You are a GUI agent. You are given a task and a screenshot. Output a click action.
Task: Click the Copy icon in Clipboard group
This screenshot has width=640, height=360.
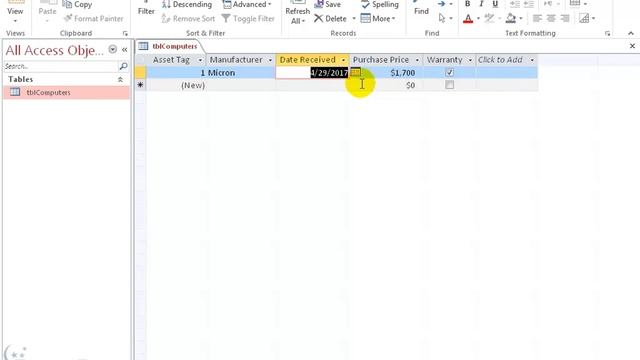point(67,4)
